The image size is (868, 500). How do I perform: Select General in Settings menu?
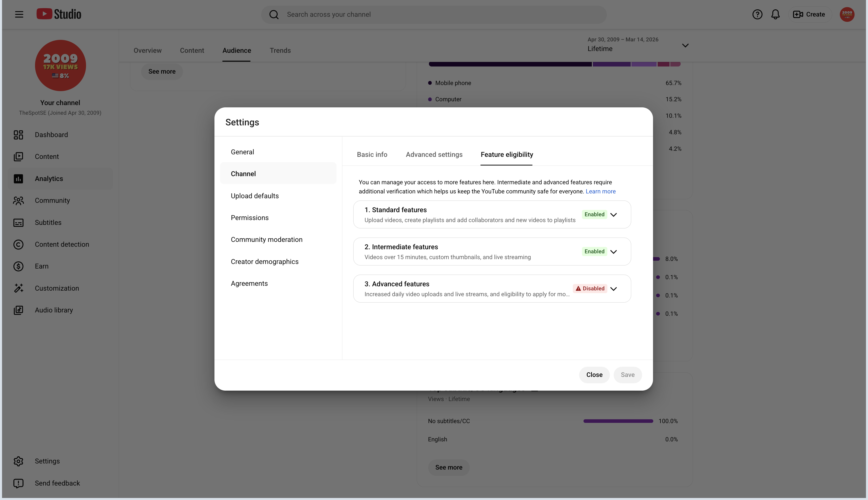[278, 152]
